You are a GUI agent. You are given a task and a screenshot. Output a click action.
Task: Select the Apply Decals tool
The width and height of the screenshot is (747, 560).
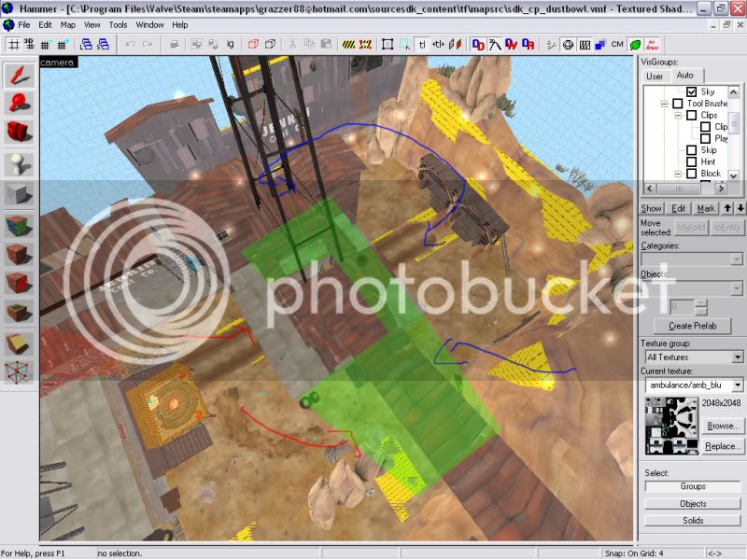coord(19,284)
